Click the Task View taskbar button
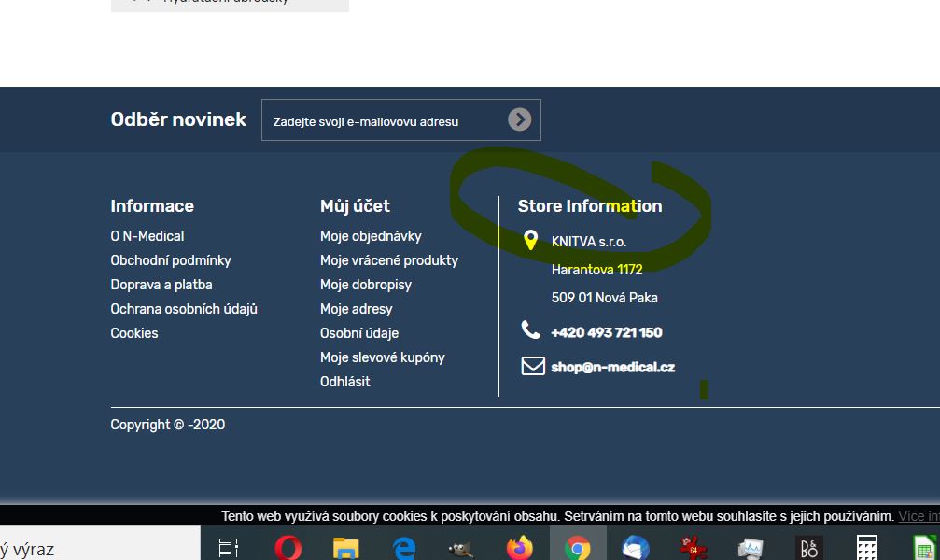Viewport: 940px width, 560px height. [x=229, y=547]
